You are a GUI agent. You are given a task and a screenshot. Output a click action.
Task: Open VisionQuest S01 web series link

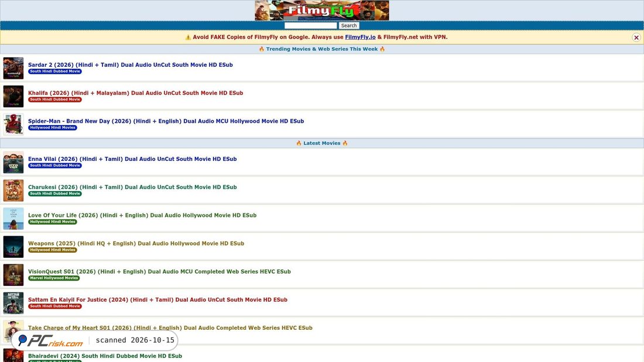click(x=159, y=272)
